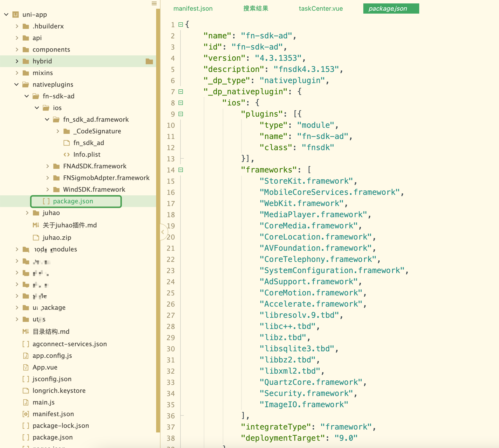
Task: Switch to the 搜索结果 tab
Action: point(256,9)
